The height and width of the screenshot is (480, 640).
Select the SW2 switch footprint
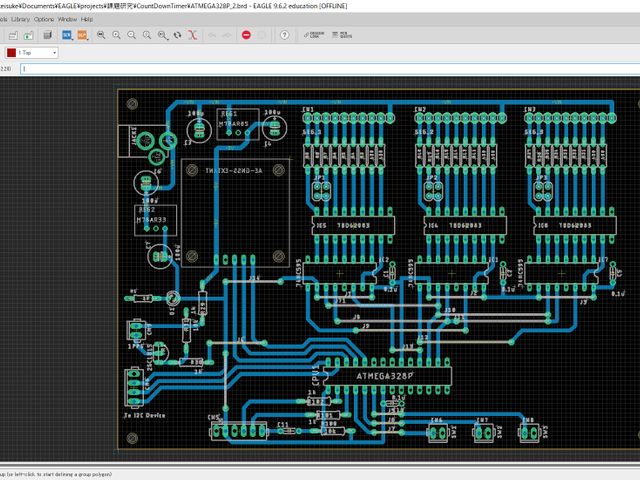pyautogui.click(x=484, y=433)
